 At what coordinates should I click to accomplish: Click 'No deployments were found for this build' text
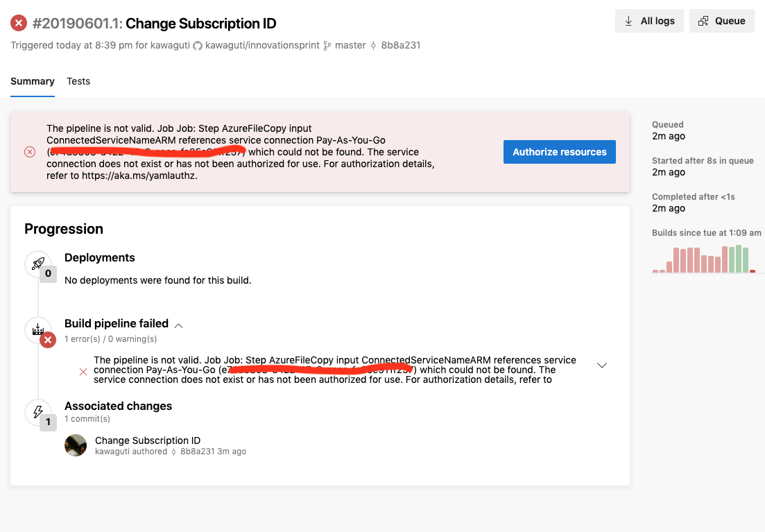point(157,280)
